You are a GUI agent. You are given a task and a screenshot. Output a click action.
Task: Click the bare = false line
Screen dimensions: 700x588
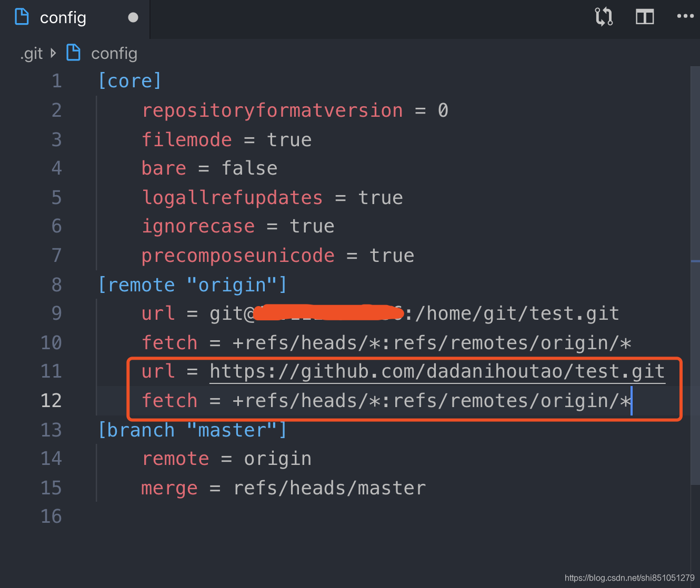(x=209, y=168)
